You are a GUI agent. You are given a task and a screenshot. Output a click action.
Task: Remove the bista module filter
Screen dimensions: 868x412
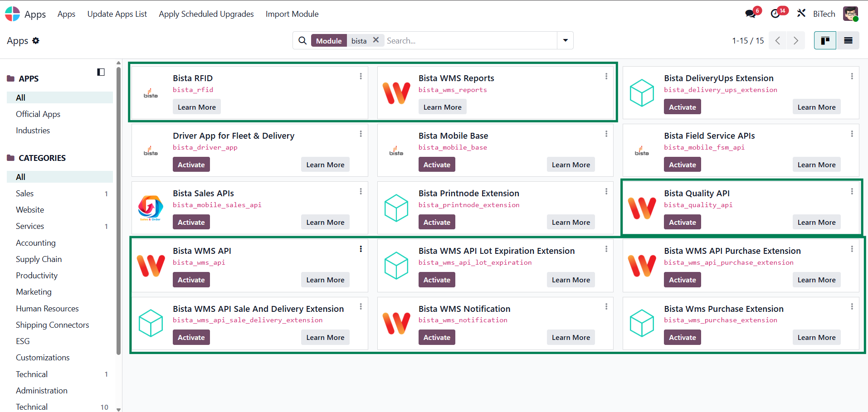pyautogui.click(x=376, y=40)
